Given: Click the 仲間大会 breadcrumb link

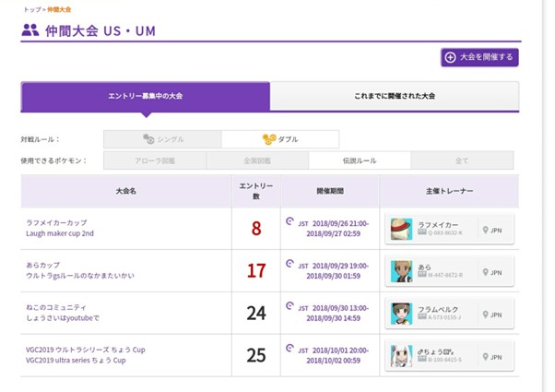Looking at the screenshot, I should [59, 9].
